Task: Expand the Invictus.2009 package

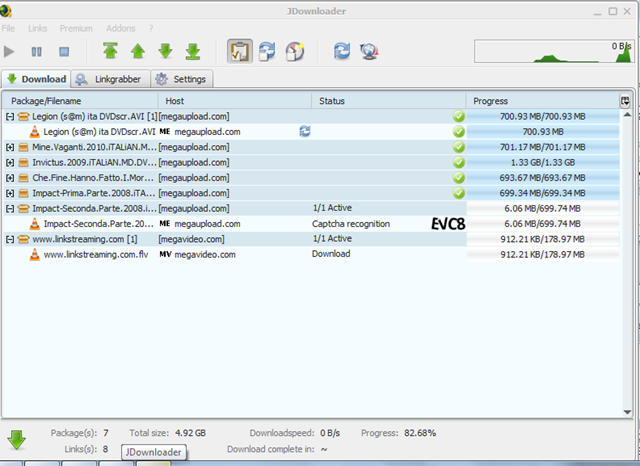Action: (x=10, y=163)
